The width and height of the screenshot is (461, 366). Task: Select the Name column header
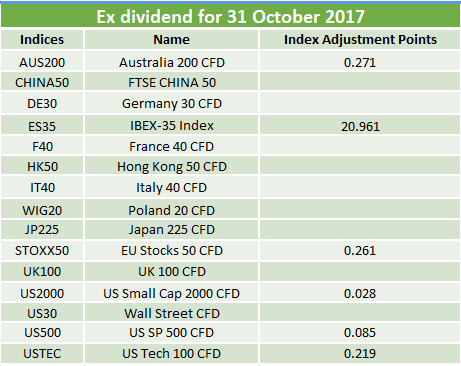click(171, 40)
